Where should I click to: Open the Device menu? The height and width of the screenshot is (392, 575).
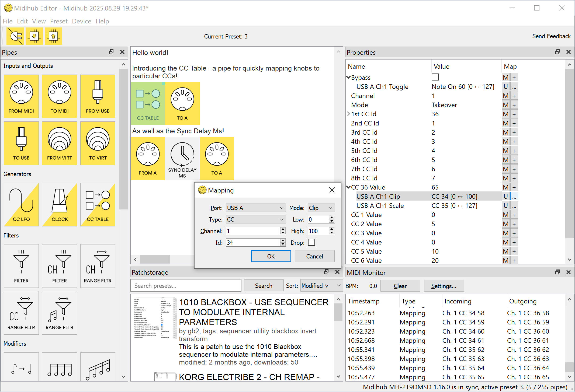pyautogui.click(x=81, y=21)
